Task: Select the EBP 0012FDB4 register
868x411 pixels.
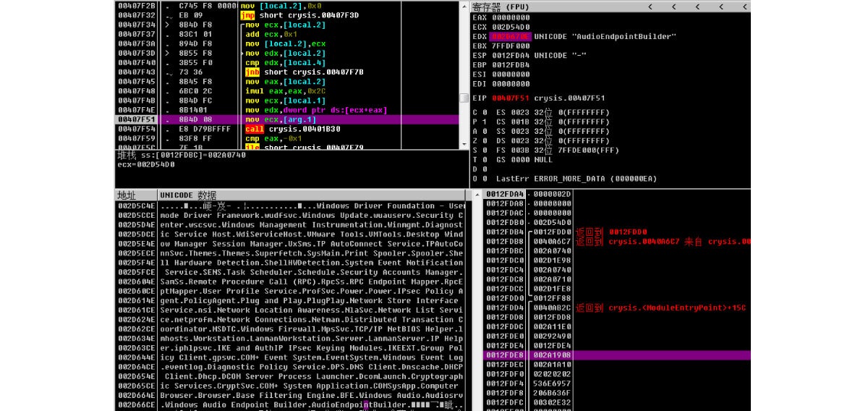Action: (x=501, y=64)
